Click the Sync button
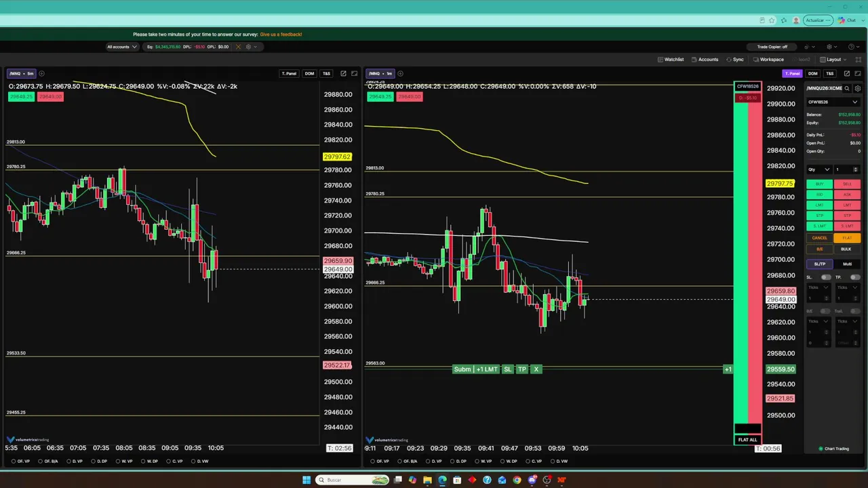 click(x=735, y=60)
